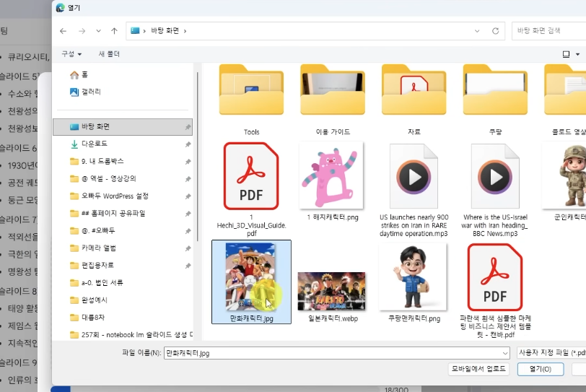
Task: Select 파란색 흰색 심플한 마케팅 pdf file
Action: 495,291
